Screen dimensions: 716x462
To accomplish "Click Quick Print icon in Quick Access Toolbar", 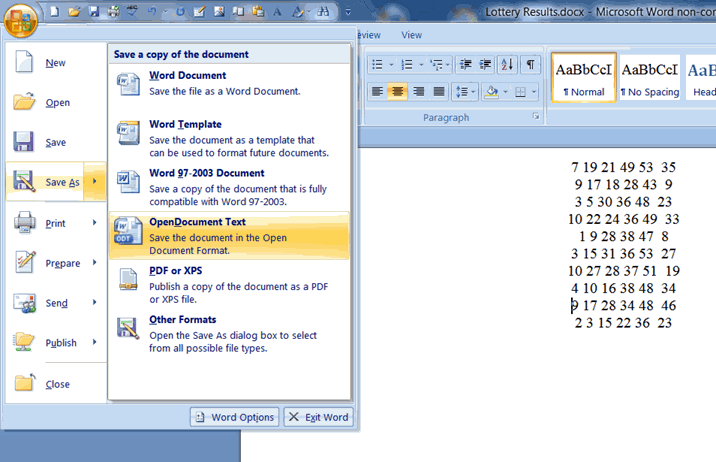I will pos(113,11).
